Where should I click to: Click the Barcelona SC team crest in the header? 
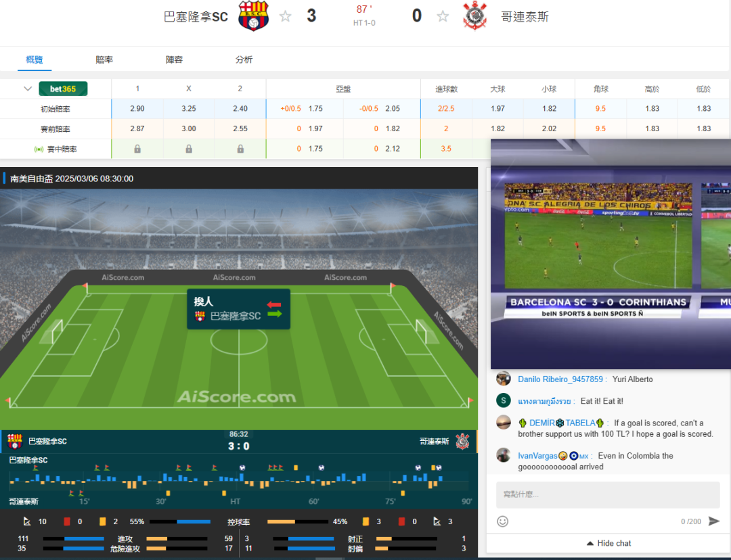click(x=253, y=16)
